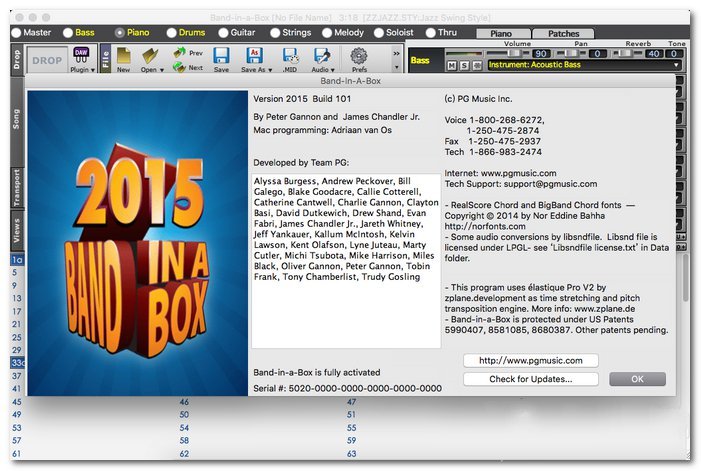Select the Transport vertical side tab
Image resolution: width=701 pixels, height=471 pixels.
point(17,188)
